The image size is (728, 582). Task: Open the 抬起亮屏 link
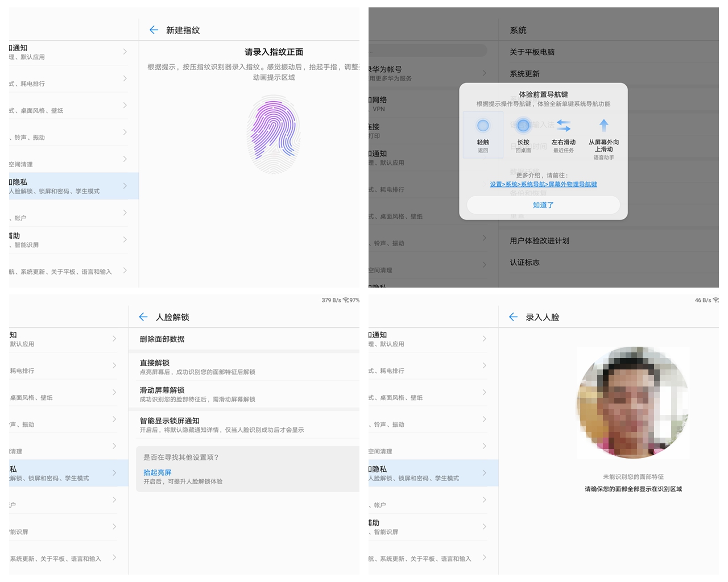tap(157, 472)
